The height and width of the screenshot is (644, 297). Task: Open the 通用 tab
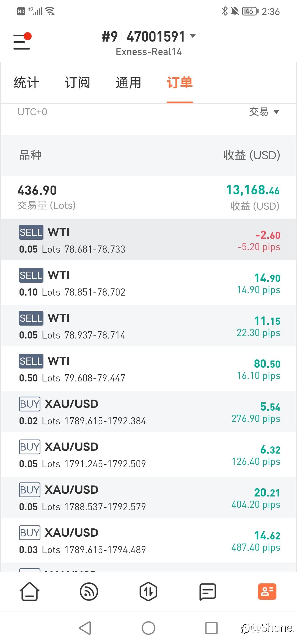click(x=128, y=83)
